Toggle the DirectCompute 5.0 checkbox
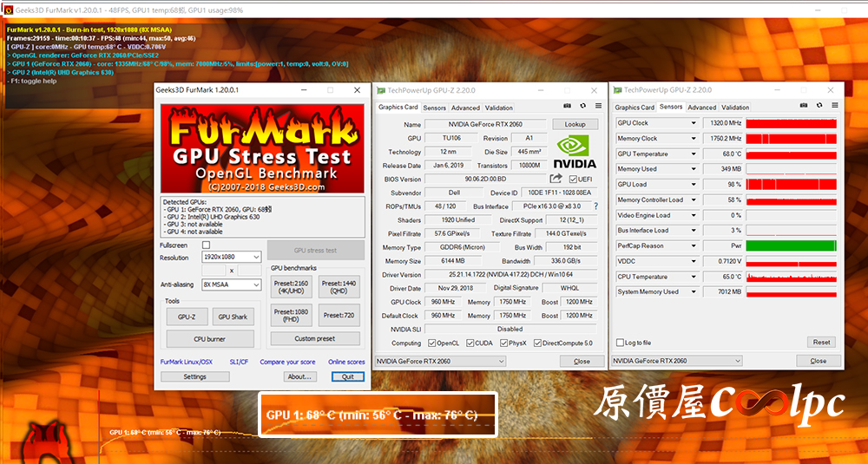 click(537, 343)
